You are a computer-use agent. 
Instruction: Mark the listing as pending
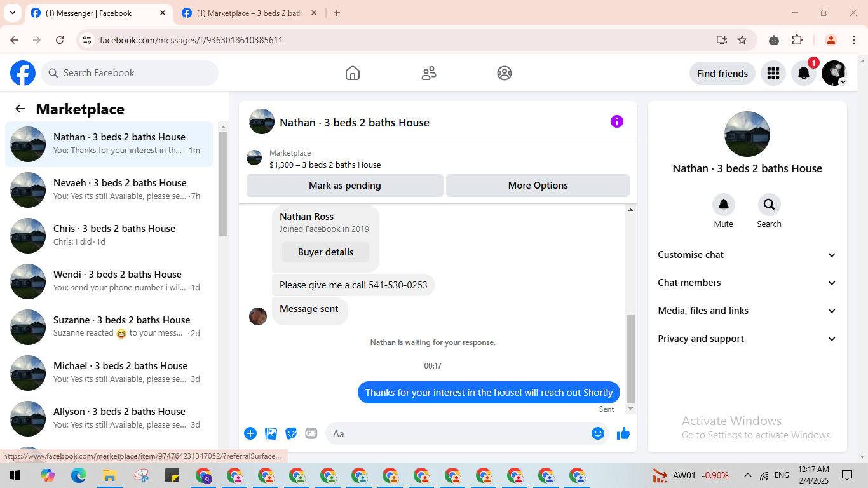pyautogui.click(x=345, y=186)
